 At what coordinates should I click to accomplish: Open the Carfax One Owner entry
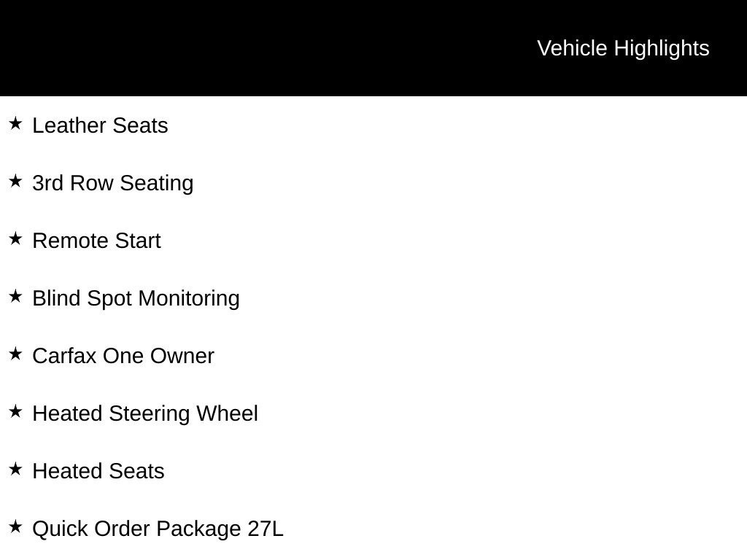tap(123, 356)
